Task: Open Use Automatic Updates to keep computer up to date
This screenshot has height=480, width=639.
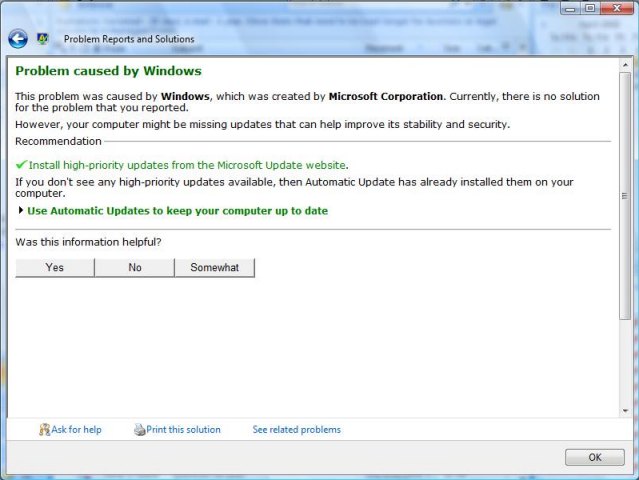Action: 178,211
